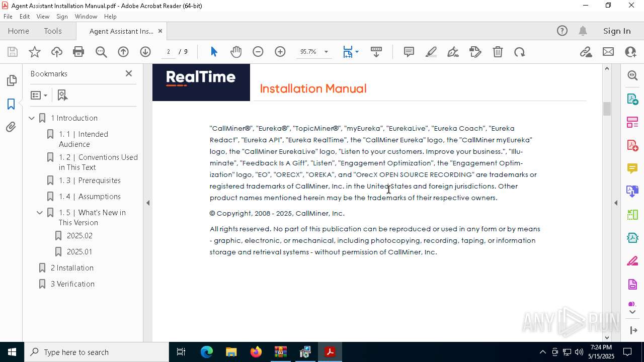Open the zoom level dropdown at 95.7%
This screenshot has width=644, height=362.
(326, 52)
